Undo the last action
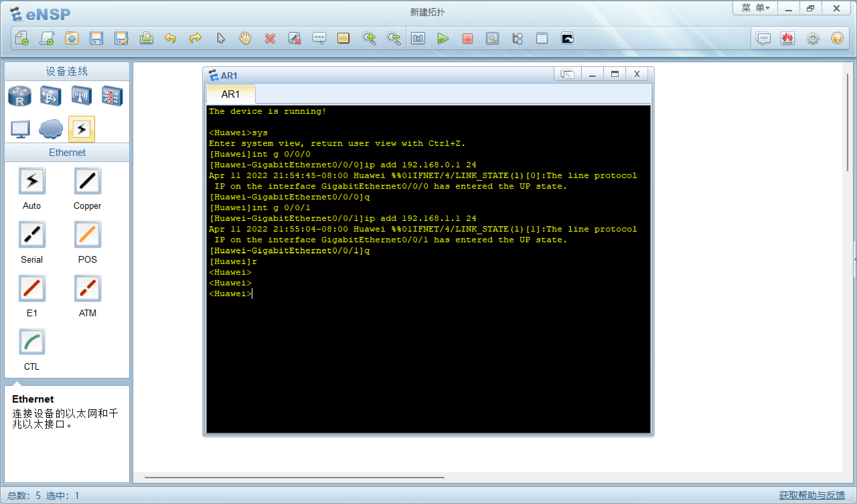Viewport: 857px width, 504px height. [x=170, y=38]
